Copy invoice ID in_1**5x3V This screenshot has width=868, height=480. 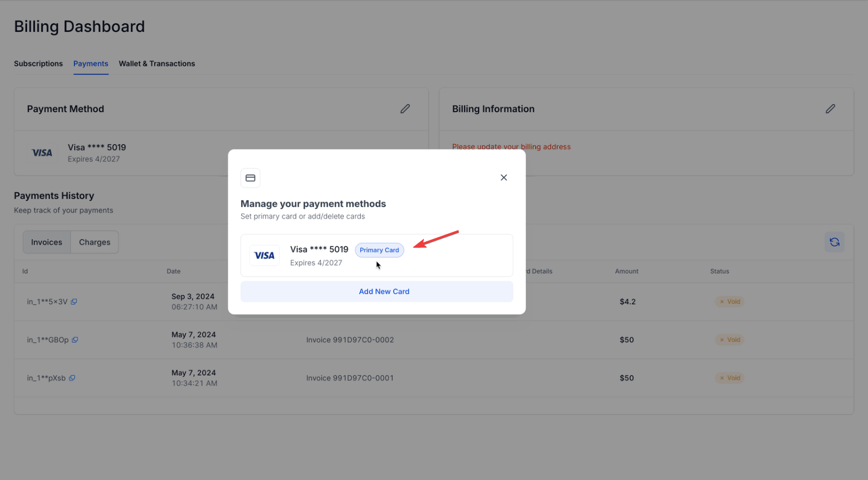tap(74, 302)
